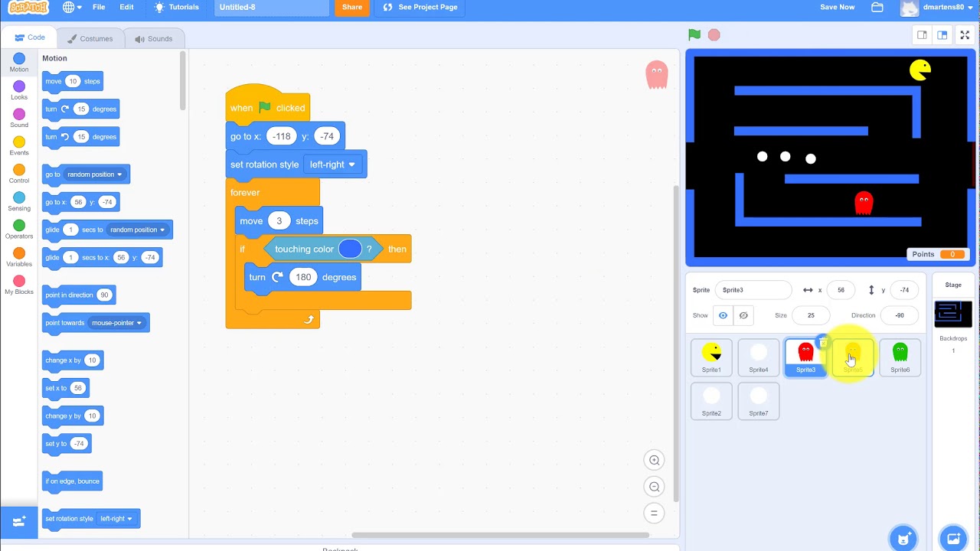Click Choose a Sprite button
This screenshot has width=980, height=551.
coord(903,539)
